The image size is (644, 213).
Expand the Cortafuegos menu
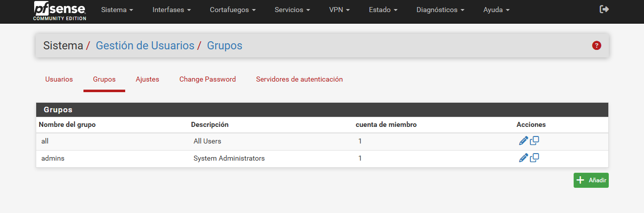pos(233,10)
